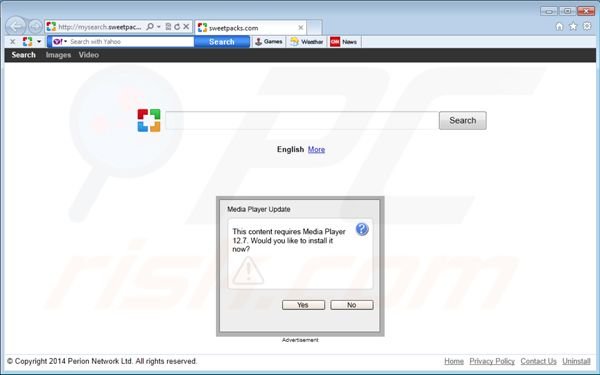Click the address bar magnifier search icon

point(150,27)
